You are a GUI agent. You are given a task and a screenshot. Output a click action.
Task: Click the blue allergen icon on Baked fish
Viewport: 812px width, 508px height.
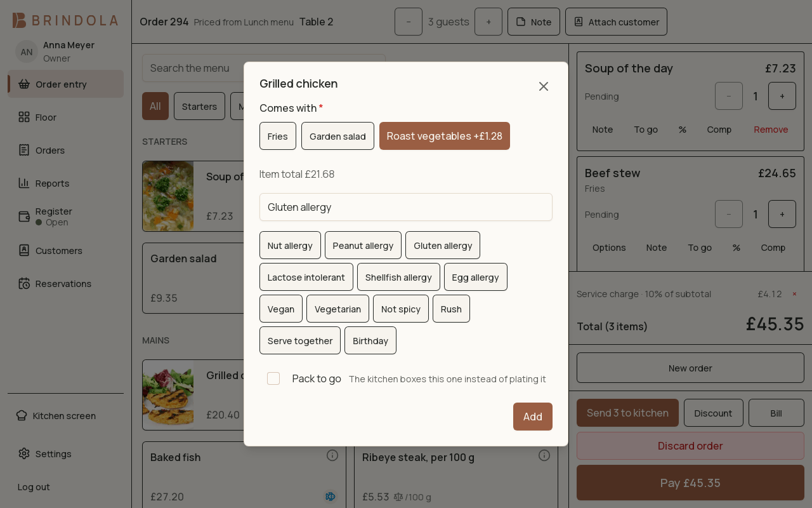pyautogui.click(x=331, y=497)
